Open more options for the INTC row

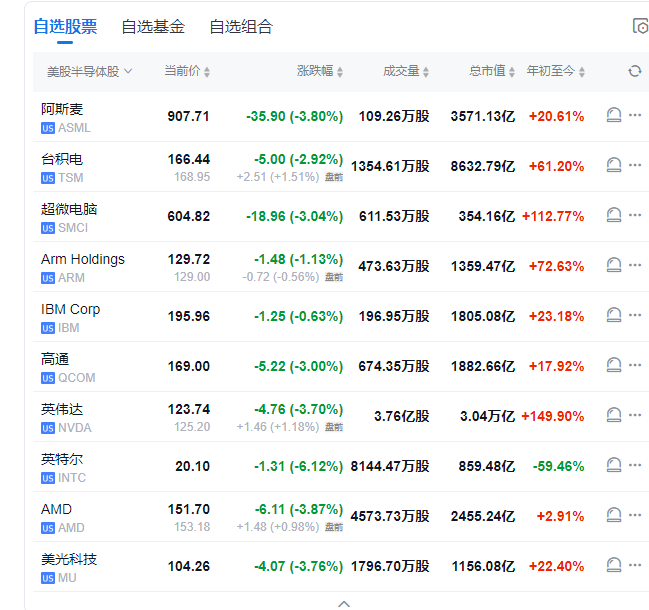pyautogui.click(x=635, y=465)
